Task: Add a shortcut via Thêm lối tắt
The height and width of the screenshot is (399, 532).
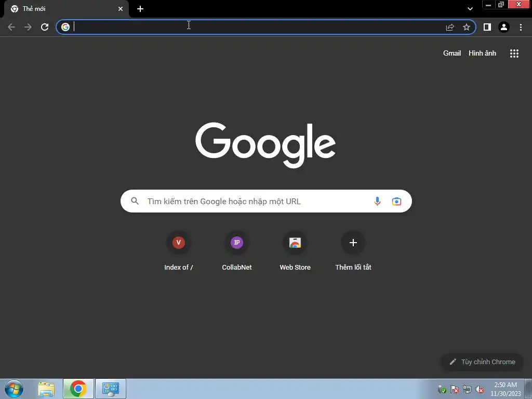Action: tap(353, 251)
